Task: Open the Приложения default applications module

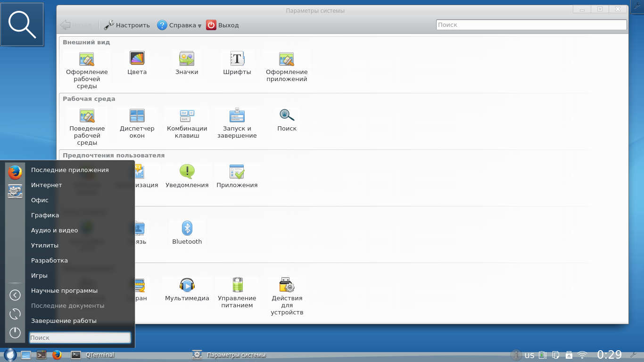Action: [x=237, y=176]
